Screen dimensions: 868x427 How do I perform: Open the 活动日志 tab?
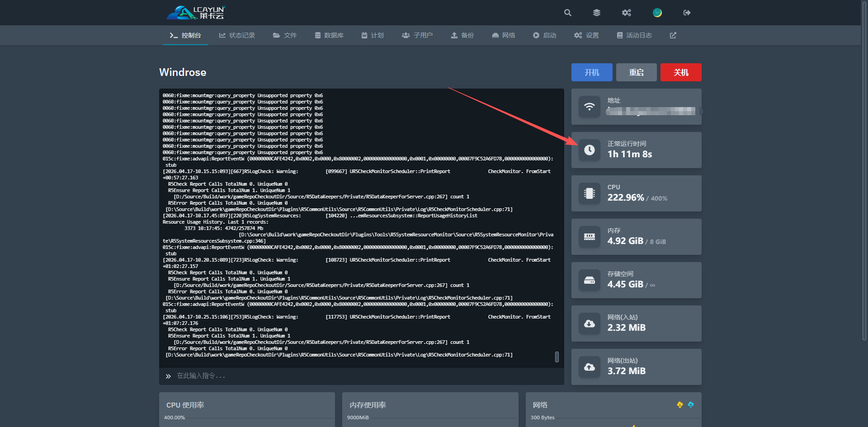(634, 35)
